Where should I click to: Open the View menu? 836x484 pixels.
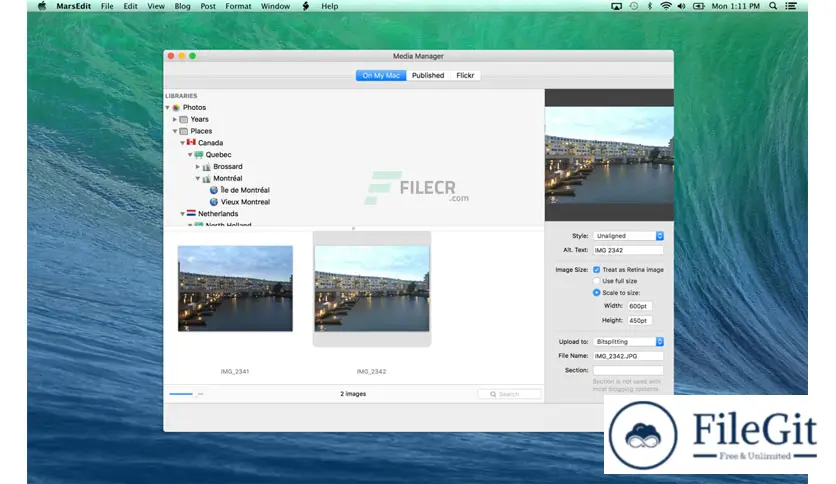156,6
